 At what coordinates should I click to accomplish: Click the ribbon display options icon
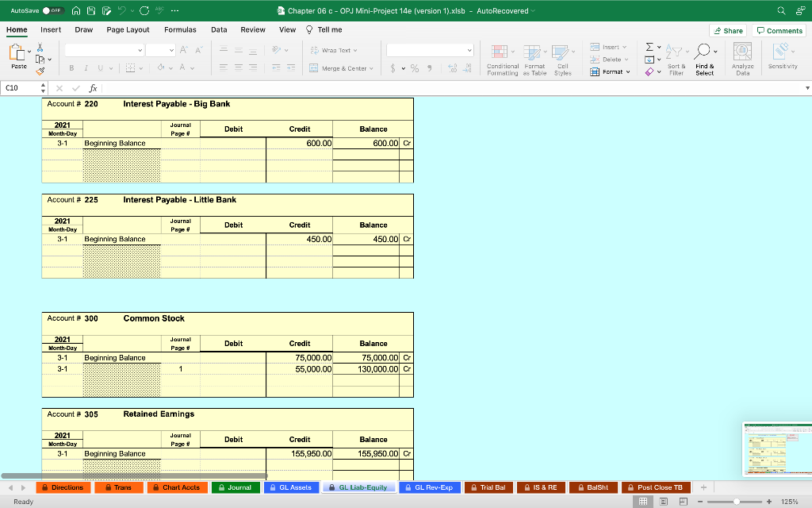800,10
